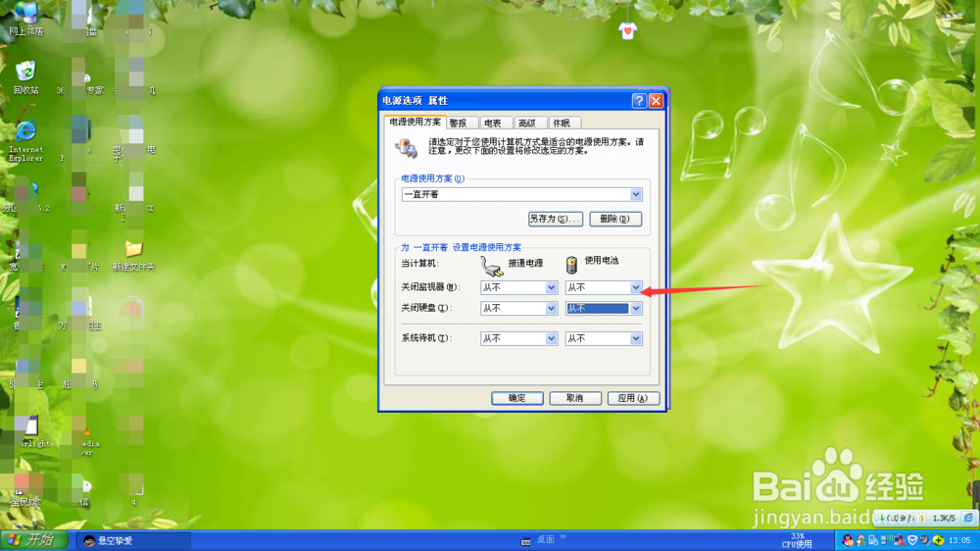This screenshot has height=551, width=980.
Task: Open the 新建文件夹 folder icon
Action: click(133, 257)
